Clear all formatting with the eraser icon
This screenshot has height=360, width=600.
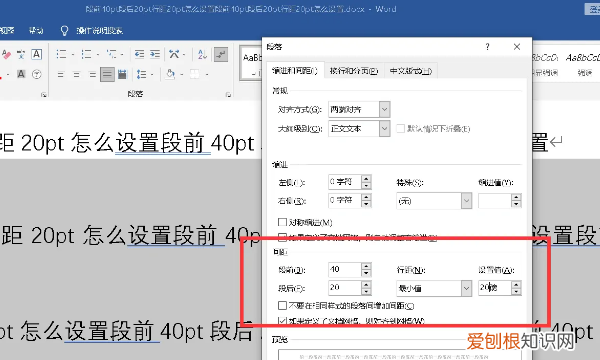point(5,54)
